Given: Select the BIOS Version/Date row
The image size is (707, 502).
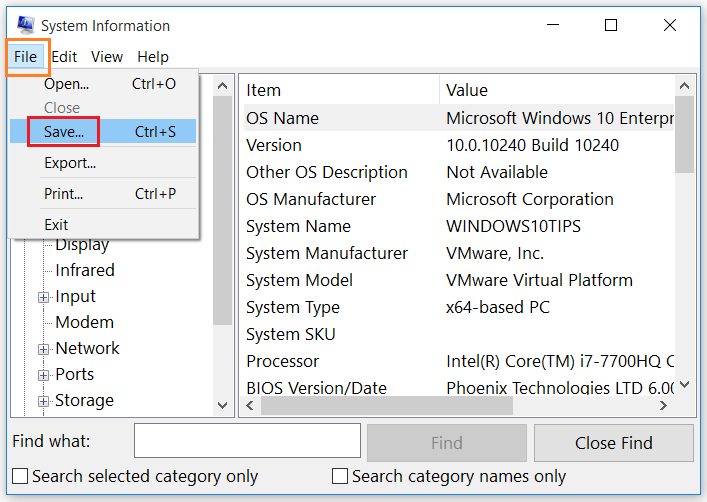Looking at the screenshot, I should (459, 387).
